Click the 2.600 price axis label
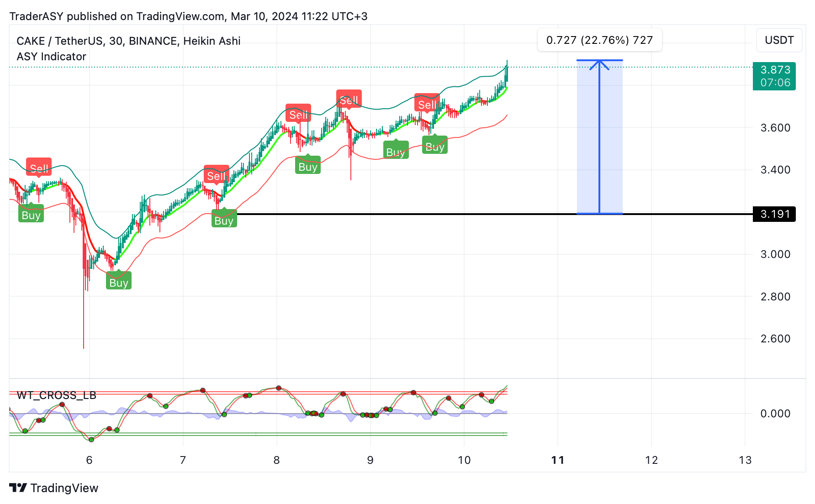Screen dimensions: 815x504 pos(775,339)
